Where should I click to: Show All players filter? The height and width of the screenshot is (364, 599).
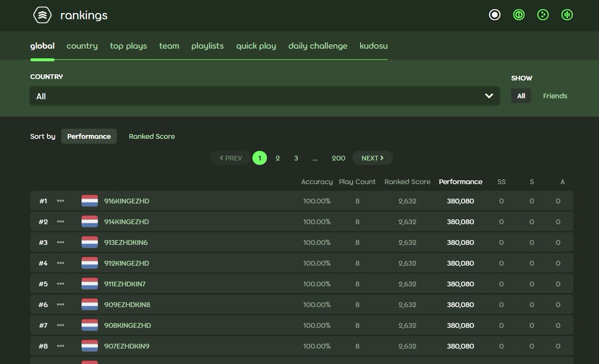coord(521,96)
